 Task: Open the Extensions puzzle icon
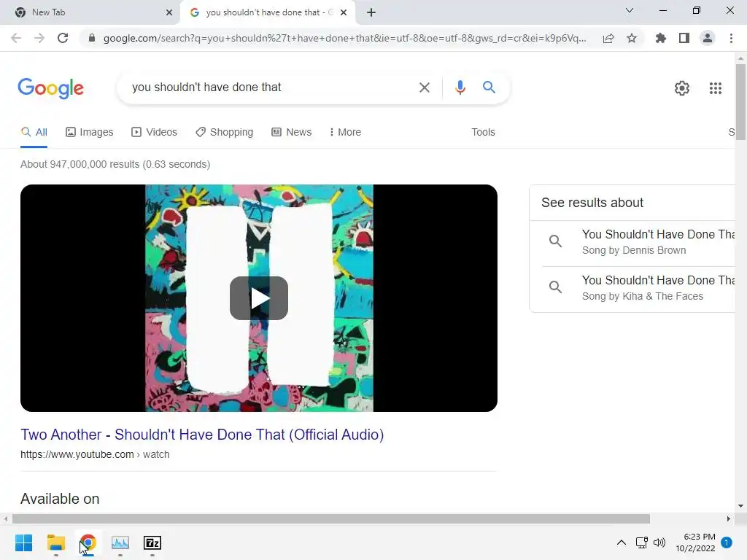coord(661,38)
